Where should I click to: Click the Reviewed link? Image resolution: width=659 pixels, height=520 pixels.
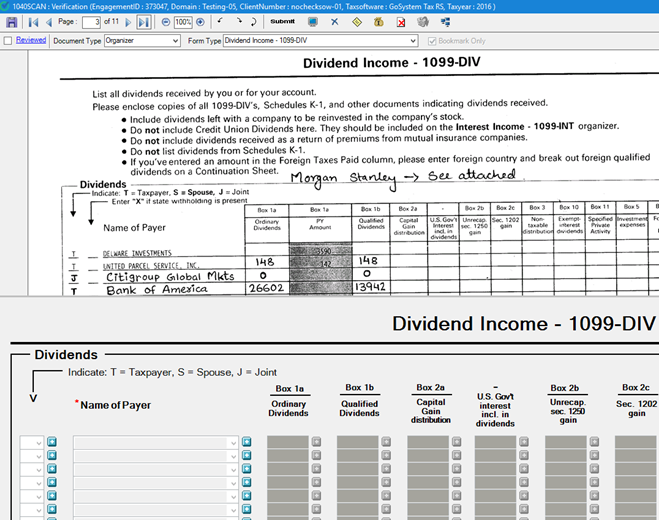pos(31,41)
